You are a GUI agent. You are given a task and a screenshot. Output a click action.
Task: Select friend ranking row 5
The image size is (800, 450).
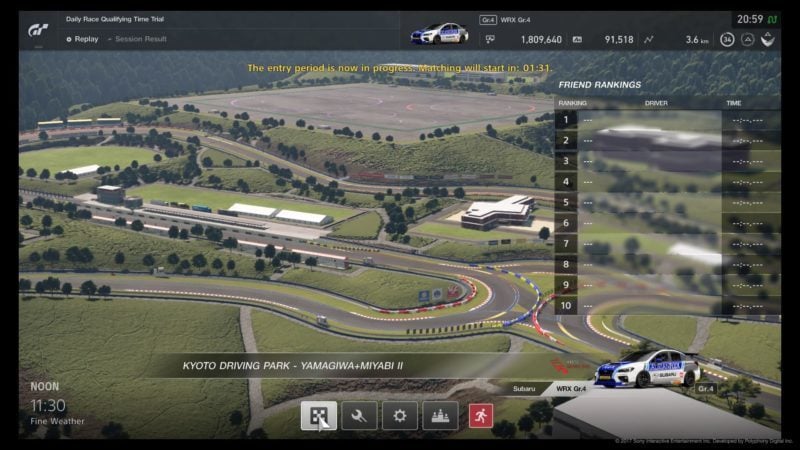click(667, 203)
